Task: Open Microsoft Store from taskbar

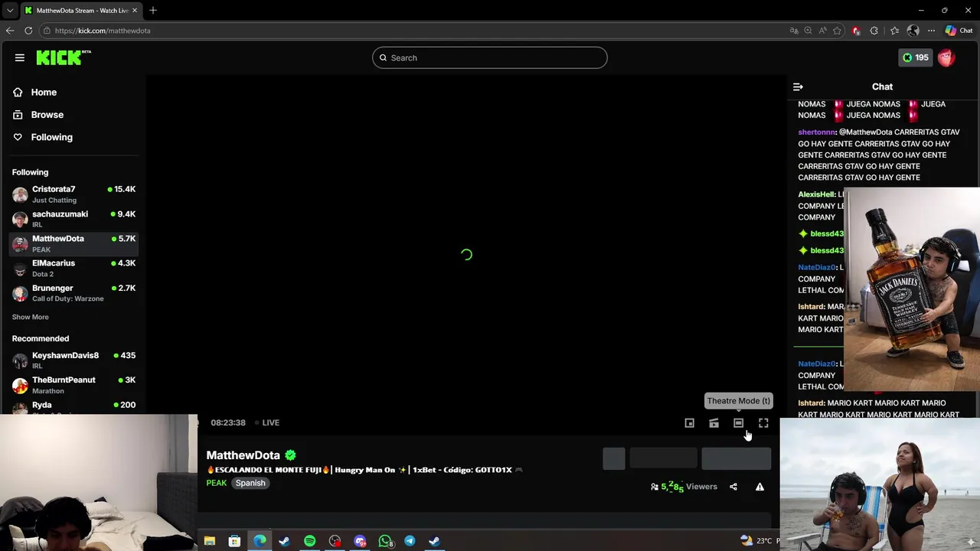Action: pyautogui.click(x=234, y=541)
